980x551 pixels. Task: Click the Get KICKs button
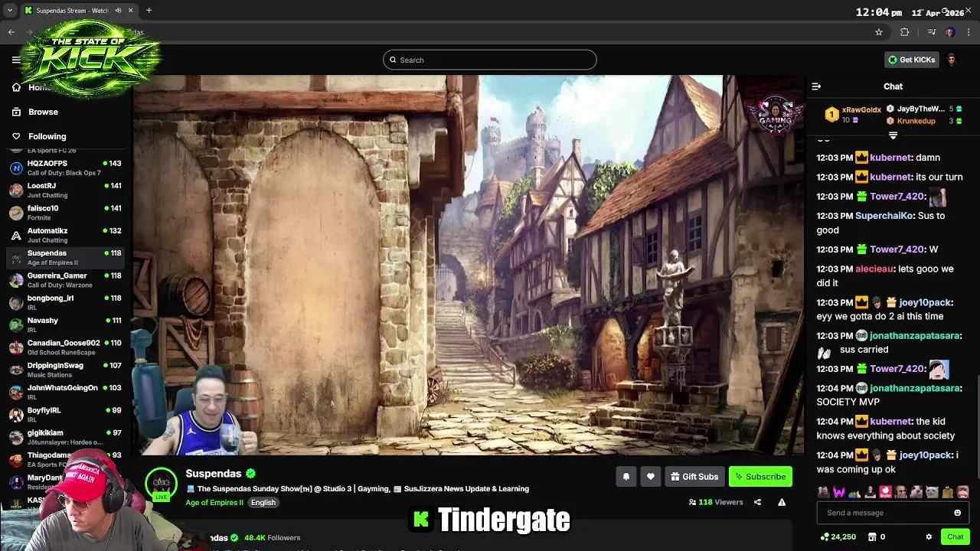click(x=911, y=60)
